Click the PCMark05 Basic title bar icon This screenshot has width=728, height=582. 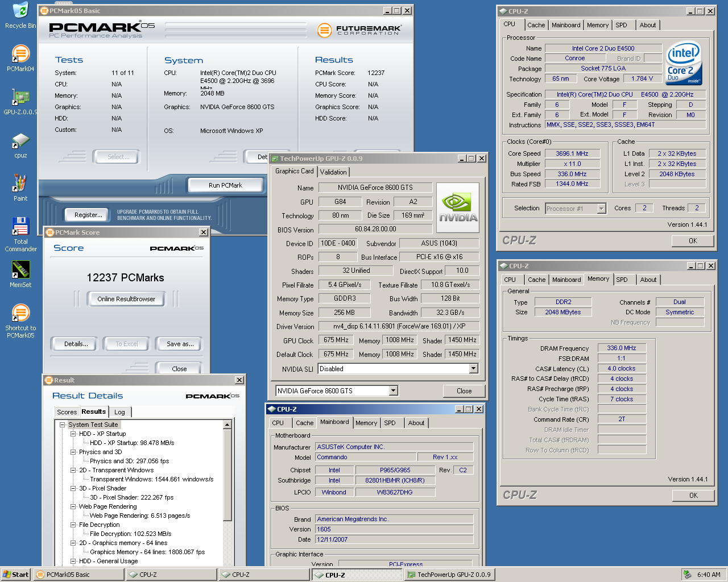click(44, 10)
